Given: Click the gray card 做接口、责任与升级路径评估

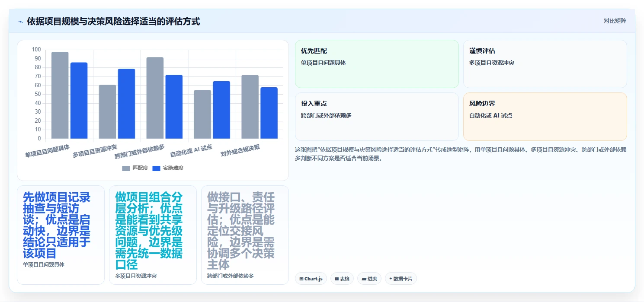Looking at the screenshot, I should coord(245,235).
